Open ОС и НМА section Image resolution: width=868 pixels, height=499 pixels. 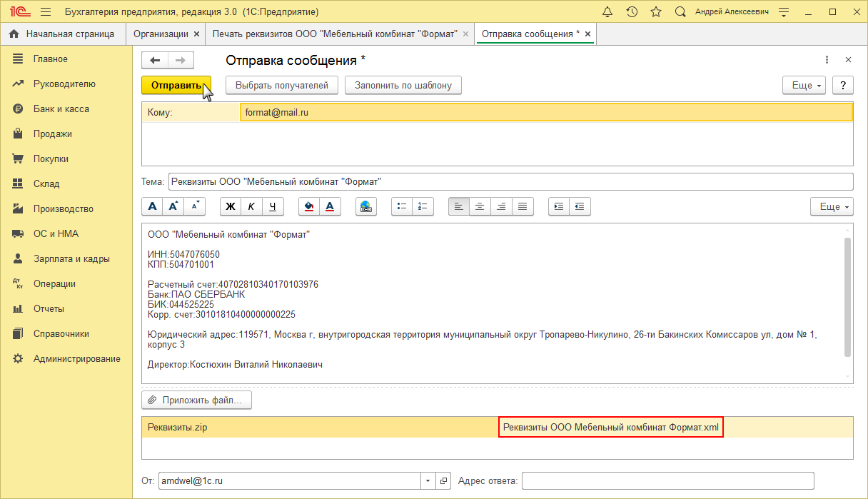click(66, 233)
